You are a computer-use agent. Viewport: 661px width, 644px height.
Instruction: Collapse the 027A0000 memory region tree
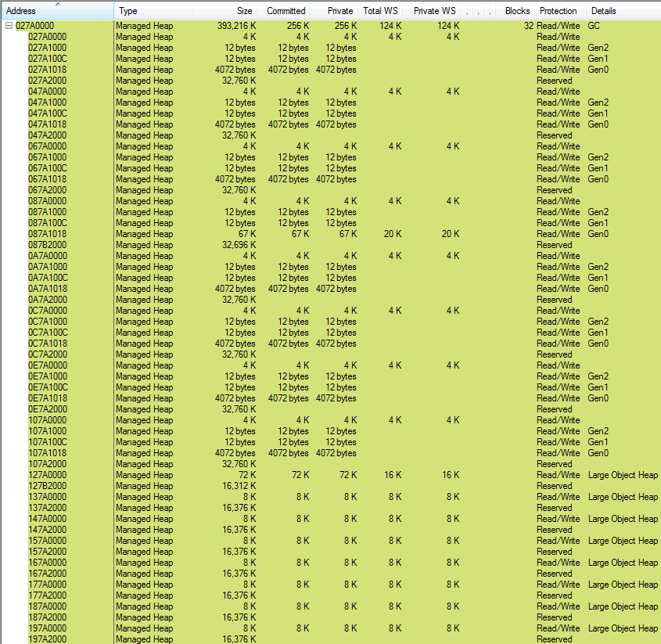(x=8, y=26)
